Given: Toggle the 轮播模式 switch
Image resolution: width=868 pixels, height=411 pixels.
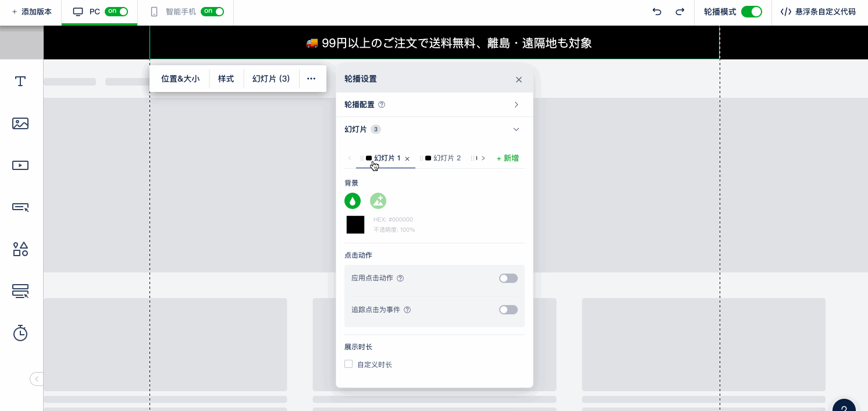Looking at the screenshot, I should tap(752, 12).
